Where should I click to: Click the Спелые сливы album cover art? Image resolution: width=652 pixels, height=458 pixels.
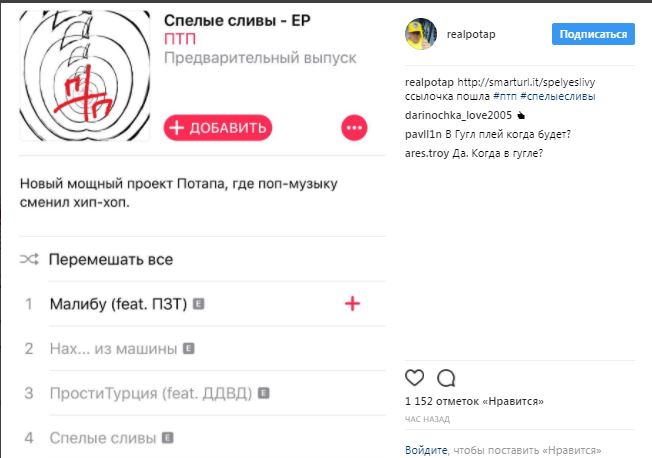85,76
